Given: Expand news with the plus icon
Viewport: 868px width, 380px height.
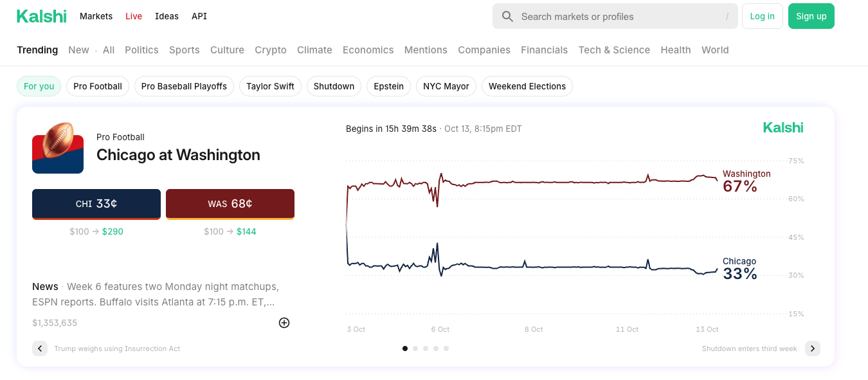Looking at the screenshot, I should [x=284, y=323].
